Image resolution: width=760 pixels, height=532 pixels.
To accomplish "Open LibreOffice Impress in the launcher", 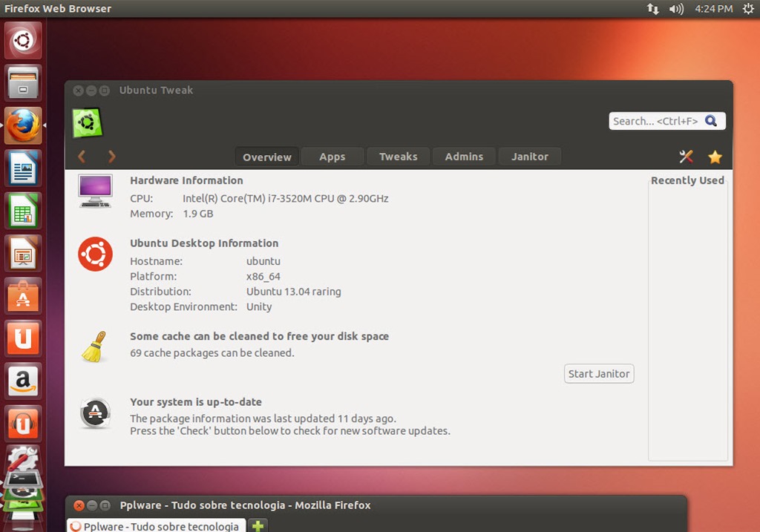I will [x=23, y=254].
